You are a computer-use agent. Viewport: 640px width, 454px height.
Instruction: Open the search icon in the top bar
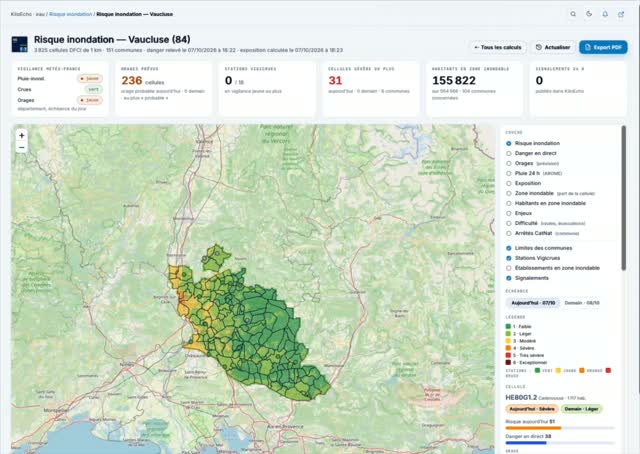click(x=573, y=14)
